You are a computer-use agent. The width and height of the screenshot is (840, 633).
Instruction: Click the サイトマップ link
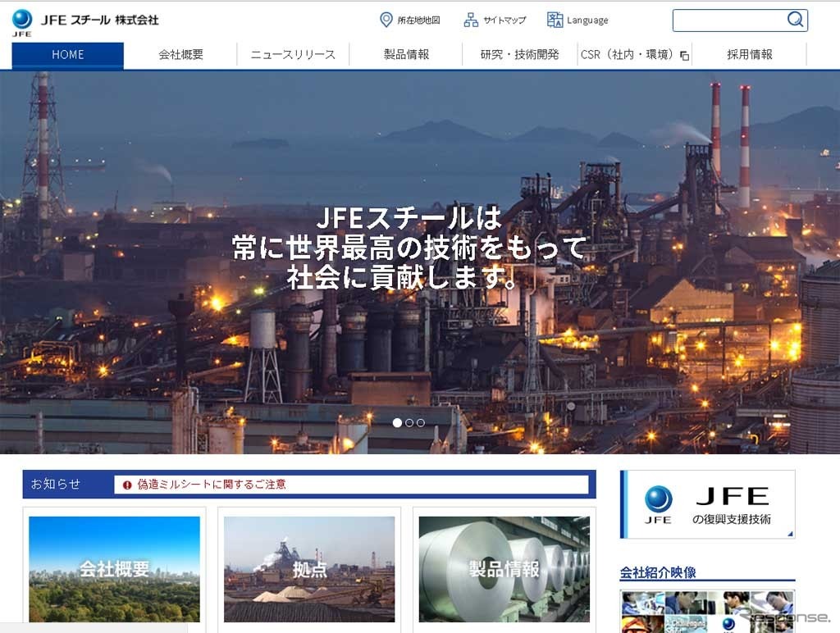[504, 20]
